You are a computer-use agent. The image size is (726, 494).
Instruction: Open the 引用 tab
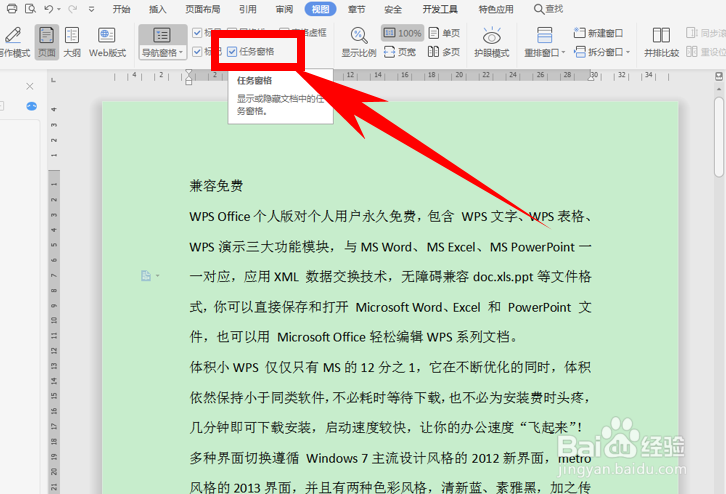(248, 9)
